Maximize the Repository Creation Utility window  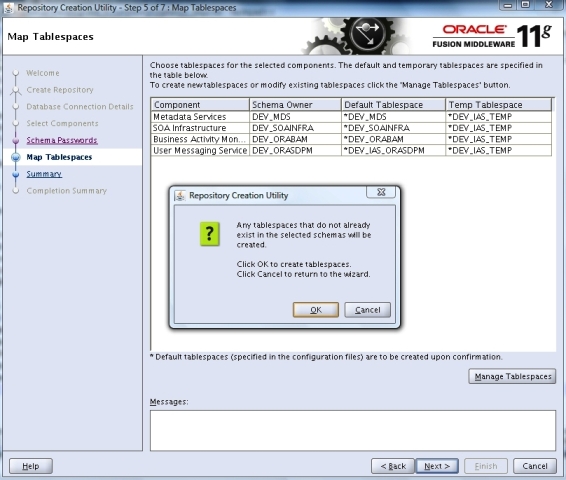pyautogui.click(x=526, y=5)
